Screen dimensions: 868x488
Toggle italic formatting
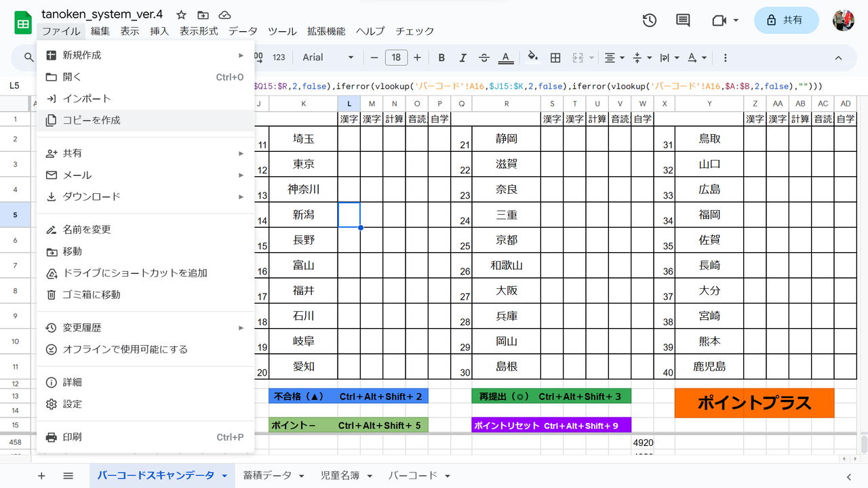tap(463, 58)
